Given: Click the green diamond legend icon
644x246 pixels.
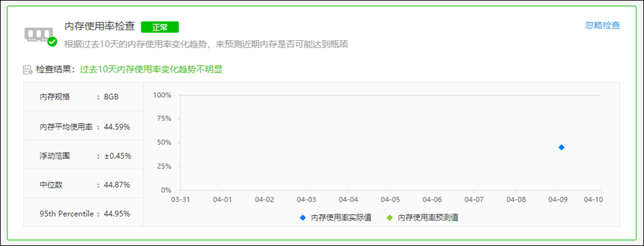Looking at the screenshot, I should [390, 218].
